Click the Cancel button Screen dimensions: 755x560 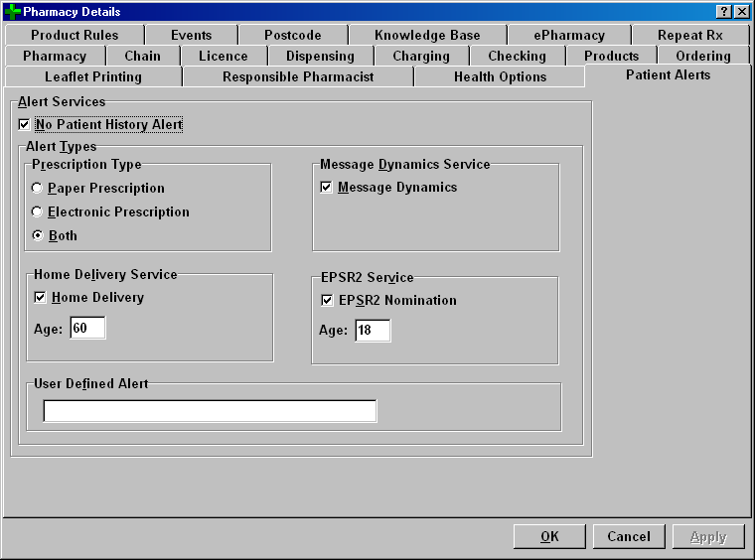[629, 537]
